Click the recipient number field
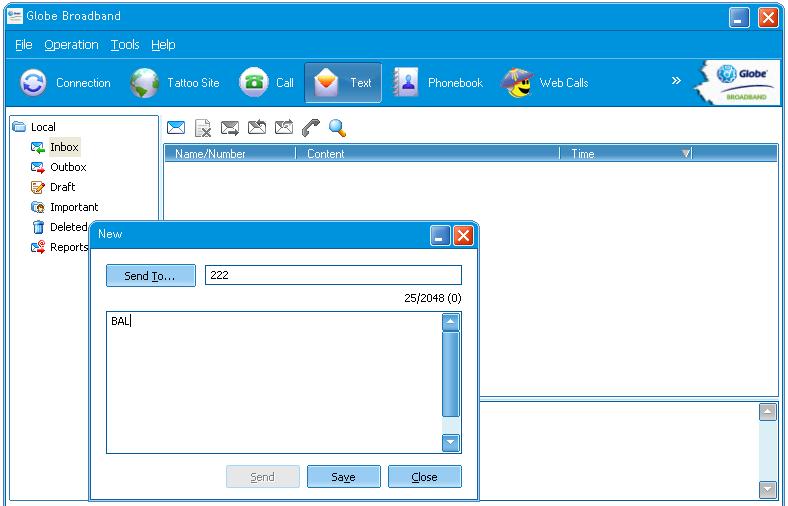Image resolution: width=788 pixels, height=506 pixels. coord(333,275)
